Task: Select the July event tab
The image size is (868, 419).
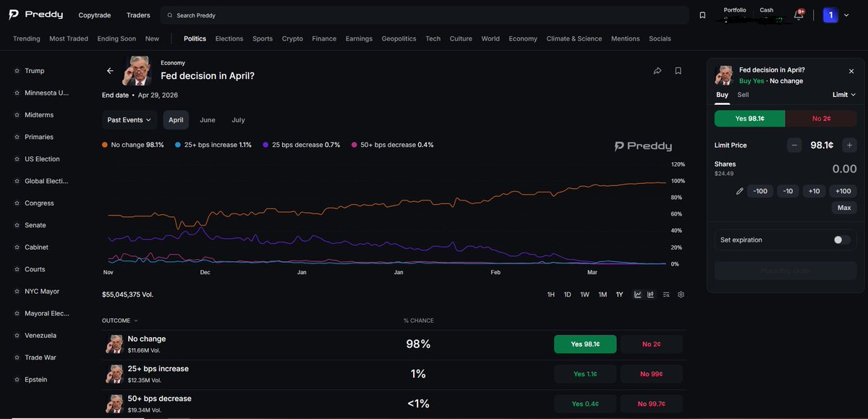Action: pos(238,120)
